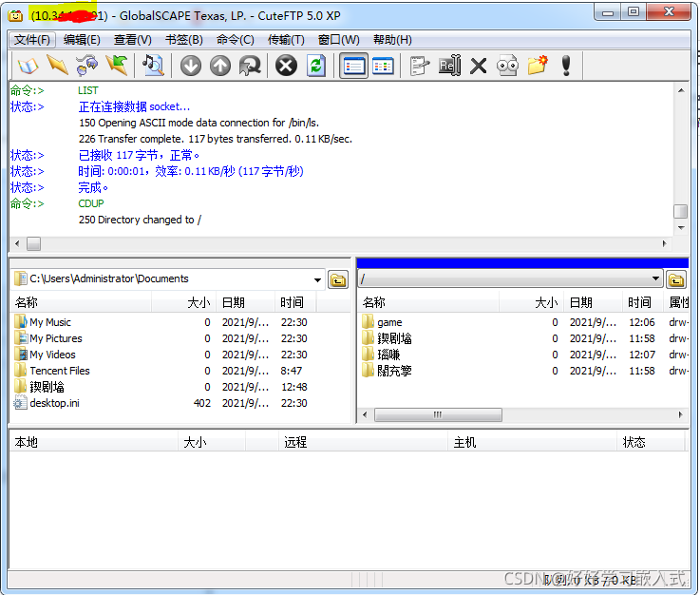The height and width of the screenshot is (595, 700).
Task: Sort local files by 日期 column
Action: [x=246, y=302]
